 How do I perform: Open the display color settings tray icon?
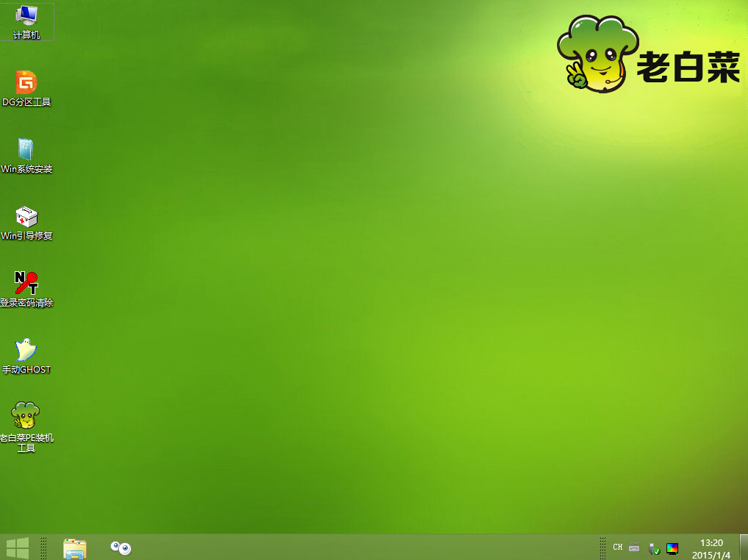pos(672,548)
